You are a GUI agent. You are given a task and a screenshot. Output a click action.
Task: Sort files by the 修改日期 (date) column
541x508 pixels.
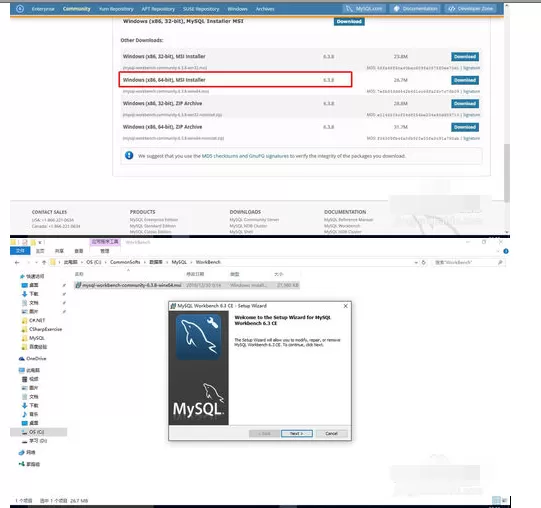click(195, 274)
